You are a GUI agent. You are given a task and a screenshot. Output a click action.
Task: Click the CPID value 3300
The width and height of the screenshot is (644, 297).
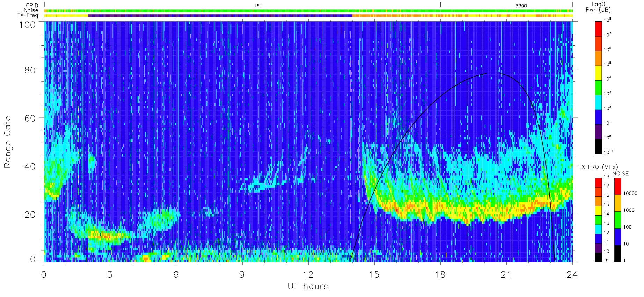[521, 6]
